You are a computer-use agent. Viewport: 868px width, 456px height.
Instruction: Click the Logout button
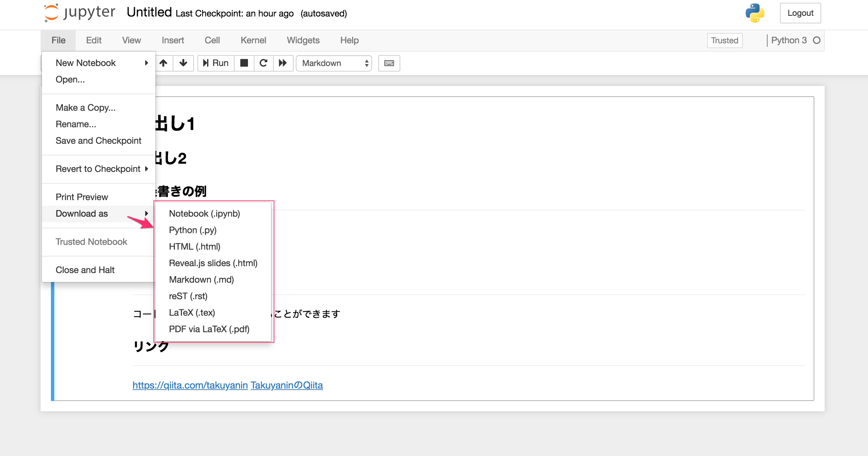(801, 13)
